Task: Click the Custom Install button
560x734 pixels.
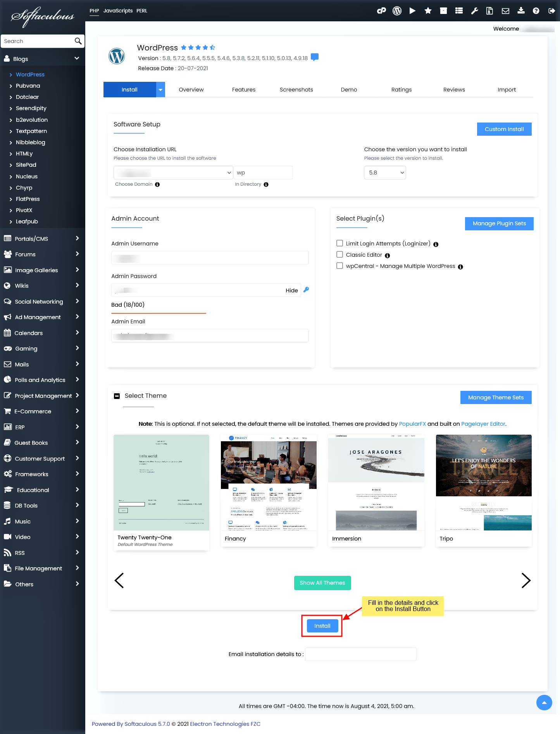Action: 504,129
